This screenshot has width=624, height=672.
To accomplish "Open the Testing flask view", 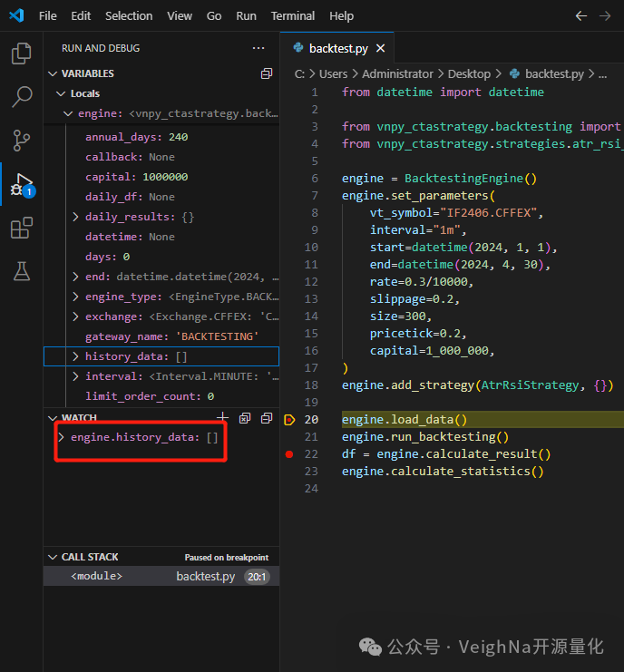I will point(22,271).
